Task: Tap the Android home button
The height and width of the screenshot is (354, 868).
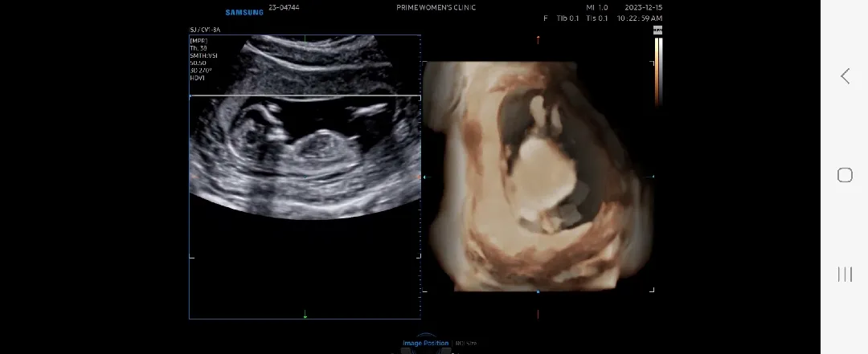Action: 845,175
